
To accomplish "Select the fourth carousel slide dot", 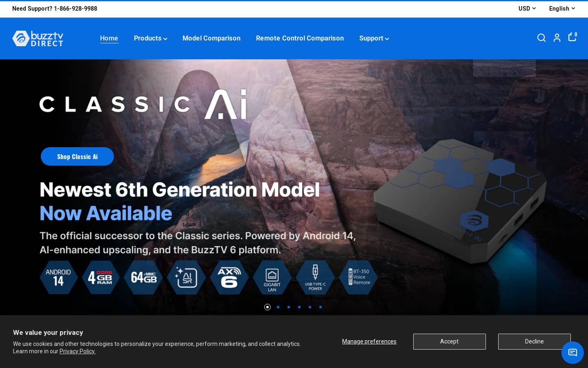I will coord(299,307).
